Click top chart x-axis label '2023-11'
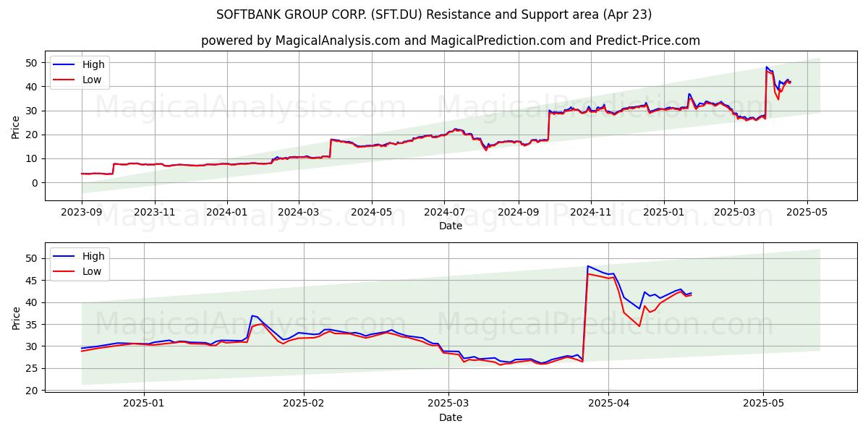Viewport: 868px width, 434px height. 154,213
